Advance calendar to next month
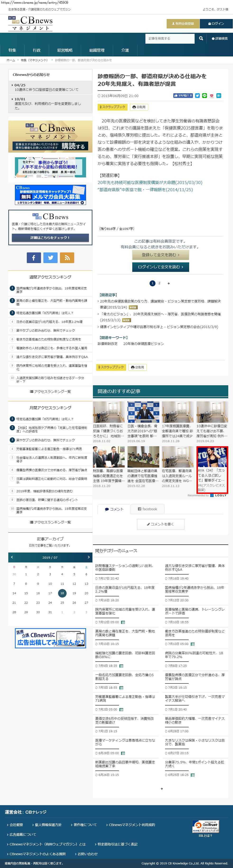 89,557
